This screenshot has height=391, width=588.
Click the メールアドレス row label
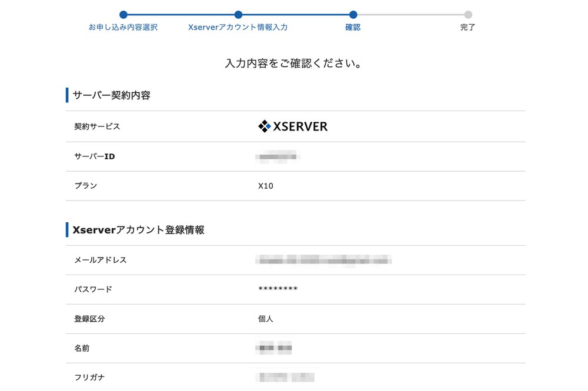(x=101, y=260)
